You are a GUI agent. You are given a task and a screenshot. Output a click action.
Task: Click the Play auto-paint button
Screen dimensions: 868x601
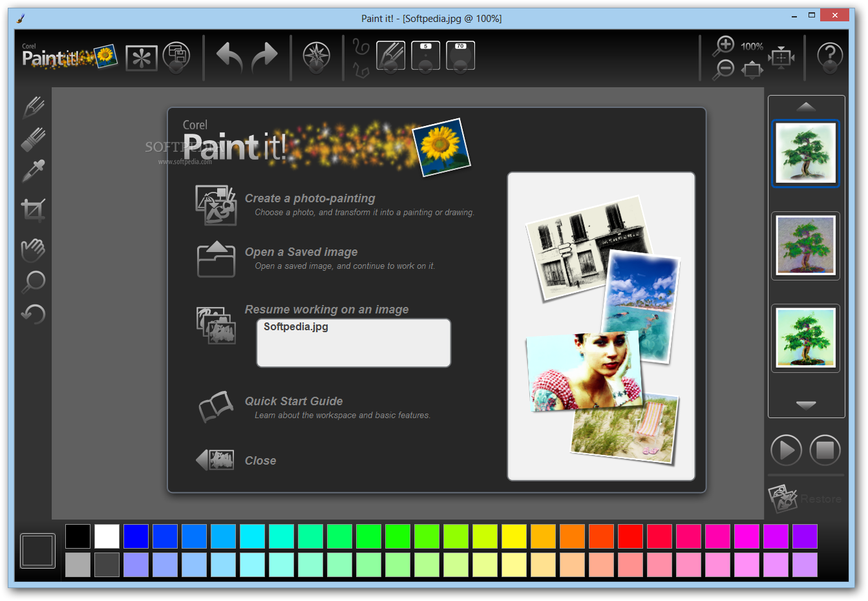pyautogui.click(x=786, y=450)
